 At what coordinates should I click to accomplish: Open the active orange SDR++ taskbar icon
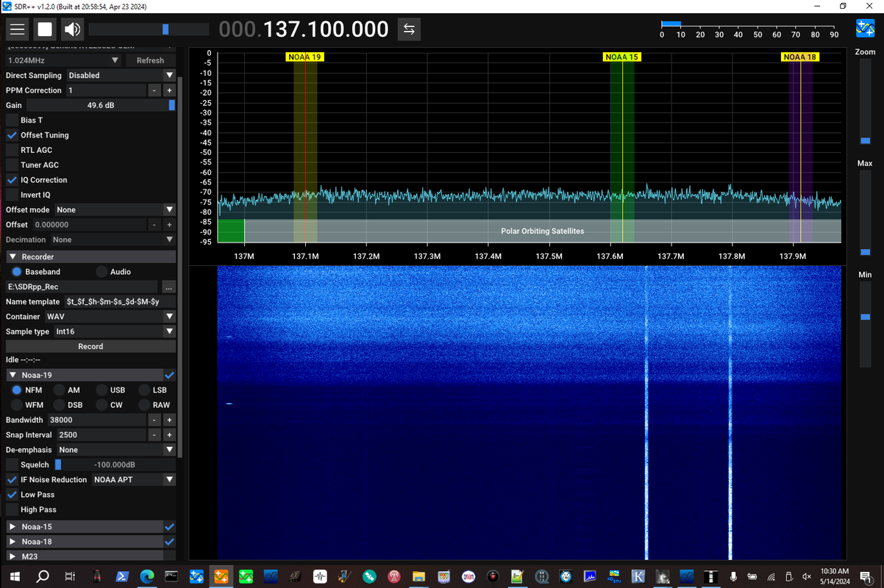pyautogui.click(x=221, y=577)
